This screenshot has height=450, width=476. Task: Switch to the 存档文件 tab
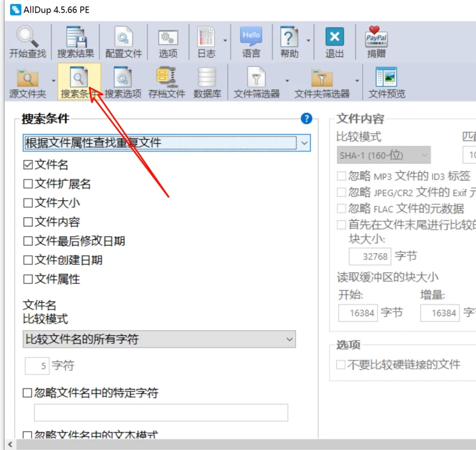[167, 83]
